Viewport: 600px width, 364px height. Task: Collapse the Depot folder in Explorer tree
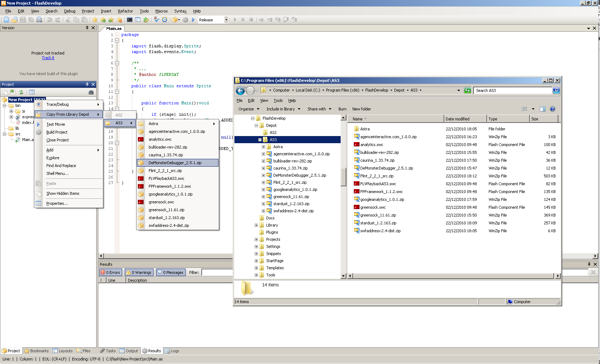click(256, 125)
